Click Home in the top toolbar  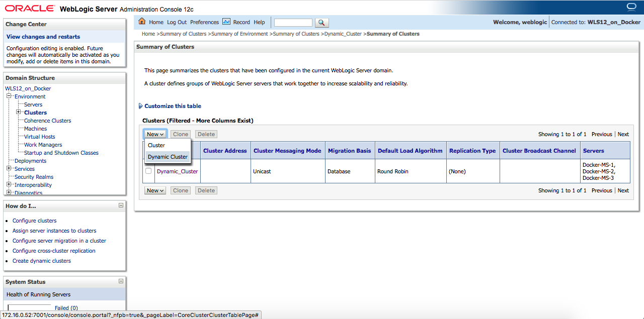(156, 22)
